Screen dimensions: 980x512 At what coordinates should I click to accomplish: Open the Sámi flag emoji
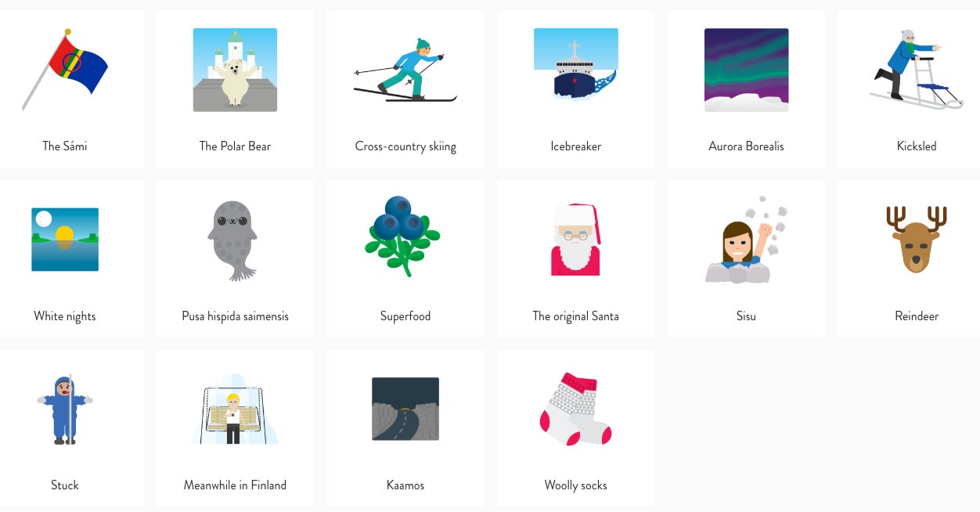(x=65, y=70)
